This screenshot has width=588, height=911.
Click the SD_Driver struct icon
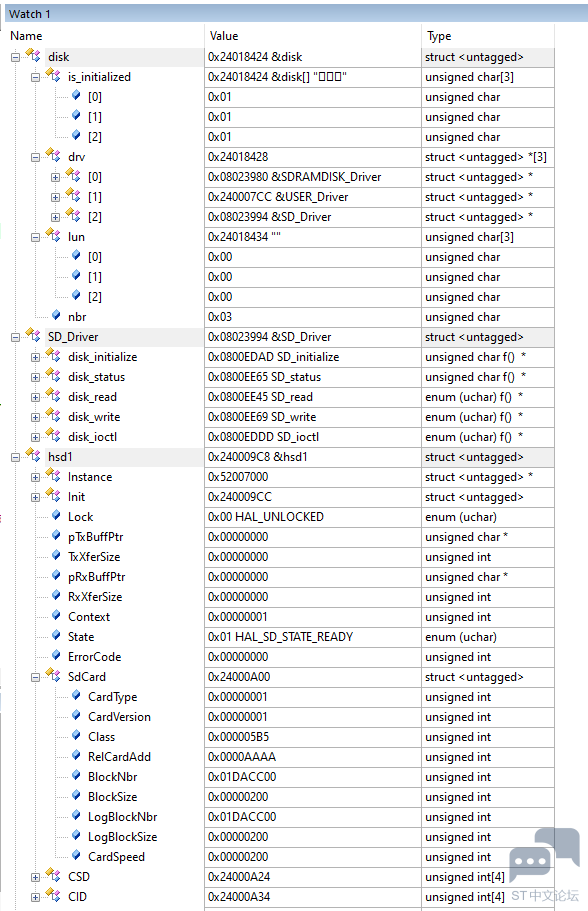pos(33,336)
